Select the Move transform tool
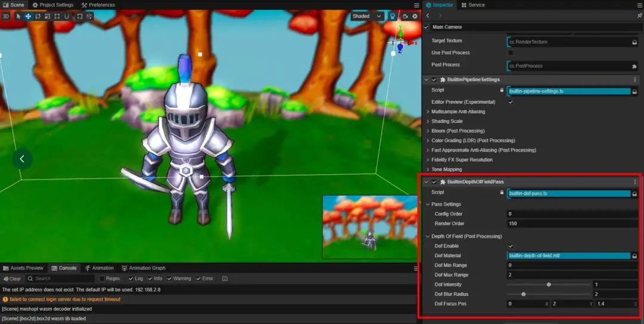 28,17
